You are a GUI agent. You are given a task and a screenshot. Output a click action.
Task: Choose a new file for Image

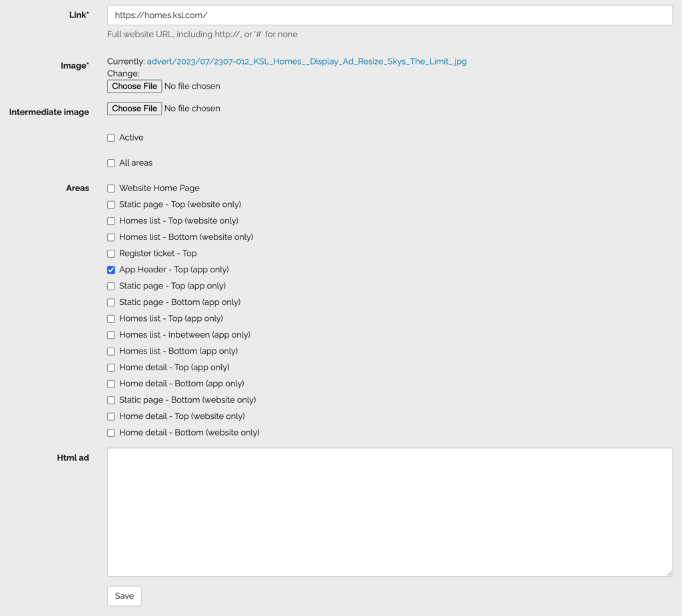click(x=134, y=86)
